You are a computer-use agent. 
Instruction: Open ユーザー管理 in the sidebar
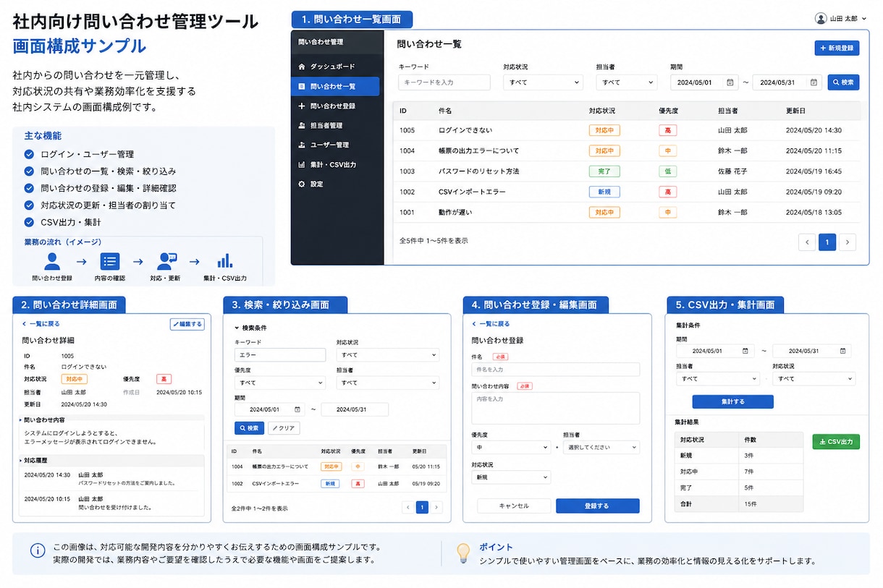coord(334,145)
